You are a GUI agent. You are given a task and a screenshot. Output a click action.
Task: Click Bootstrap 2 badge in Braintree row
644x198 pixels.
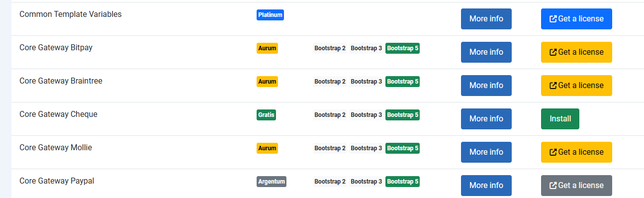(330, 82)
